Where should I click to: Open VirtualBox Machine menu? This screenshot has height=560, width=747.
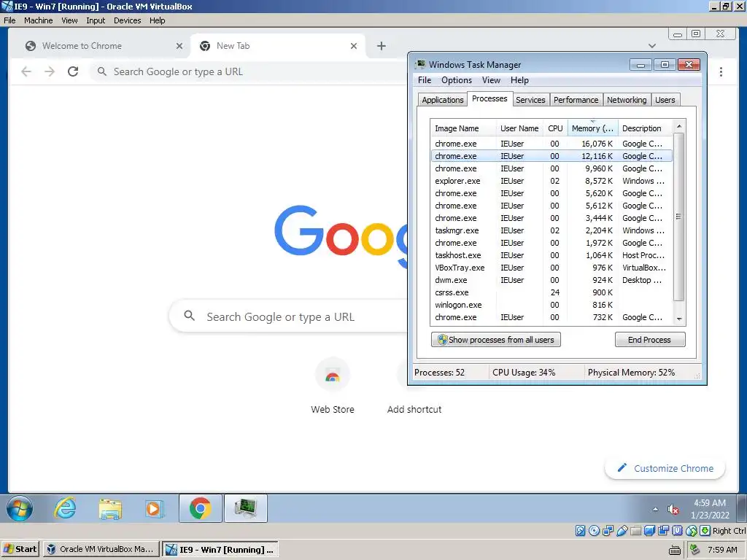click(x=39, y=20)
